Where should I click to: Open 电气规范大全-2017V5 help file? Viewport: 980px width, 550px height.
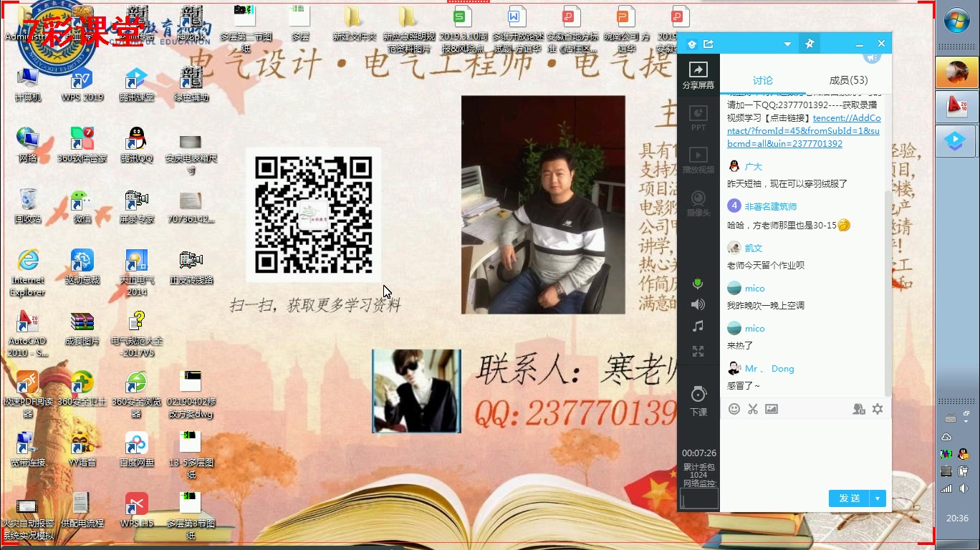(137, 334)
